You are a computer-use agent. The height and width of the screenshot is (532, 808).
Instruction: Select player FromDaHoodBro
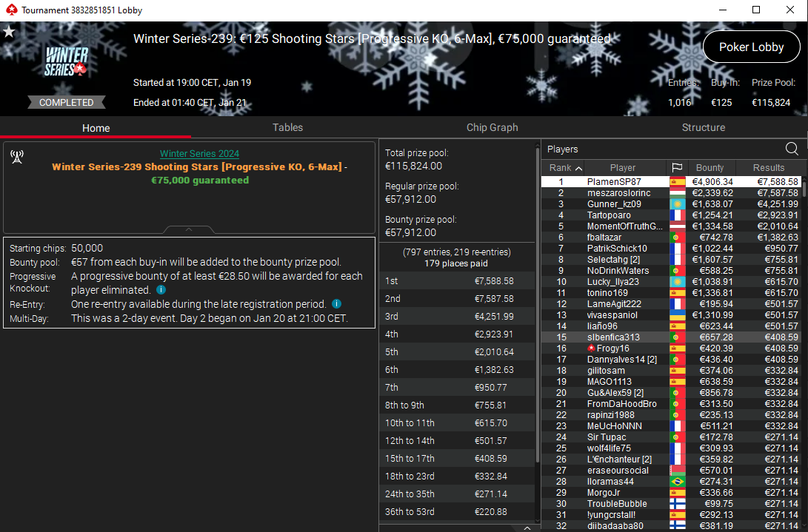tap(672, 404)
